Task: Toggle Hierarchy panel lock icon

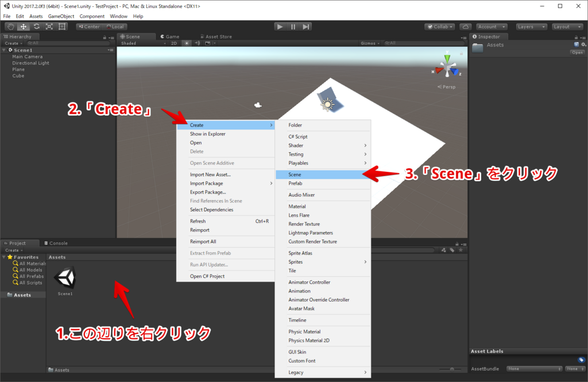Action: [105, 37]
